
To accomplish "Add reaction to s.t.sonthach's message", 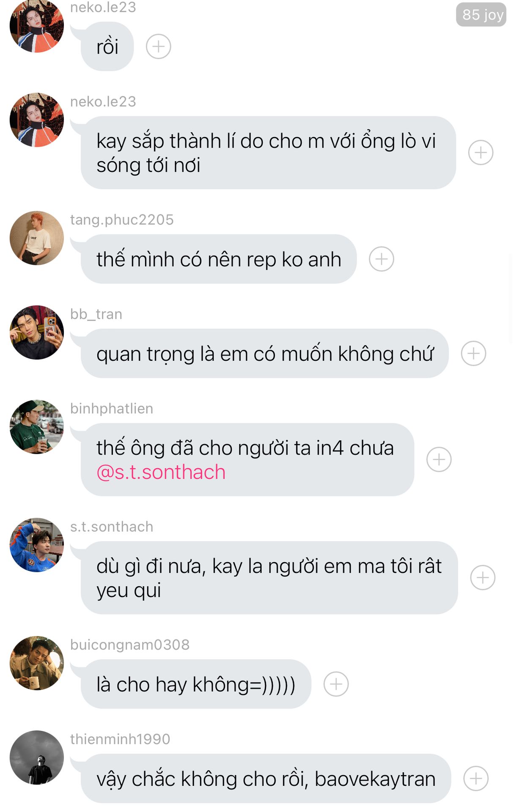I will (483, 578).
